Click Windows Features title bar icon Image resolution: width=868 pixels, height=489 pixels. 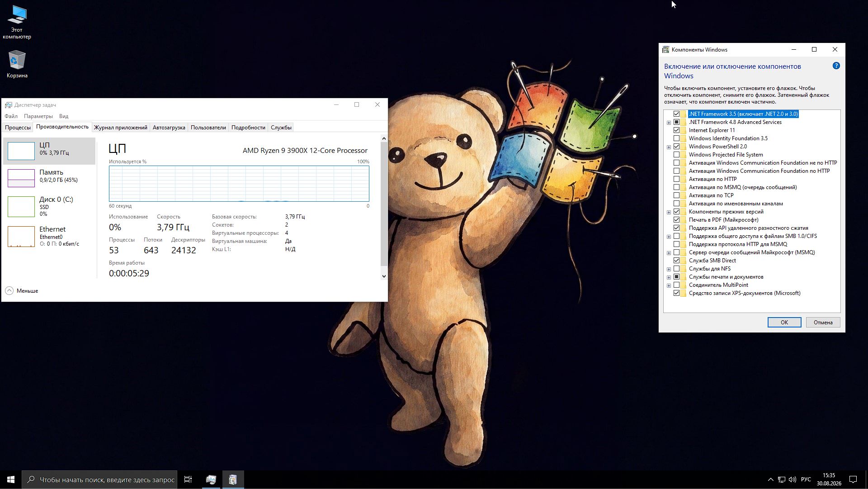665,50
